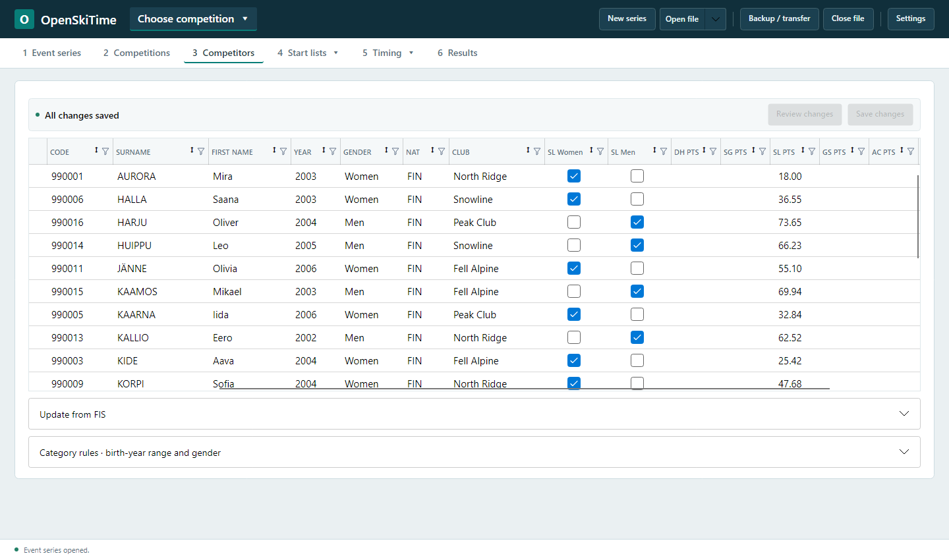
Task: Expand the Update from FIS section
Action: [474, 414]
